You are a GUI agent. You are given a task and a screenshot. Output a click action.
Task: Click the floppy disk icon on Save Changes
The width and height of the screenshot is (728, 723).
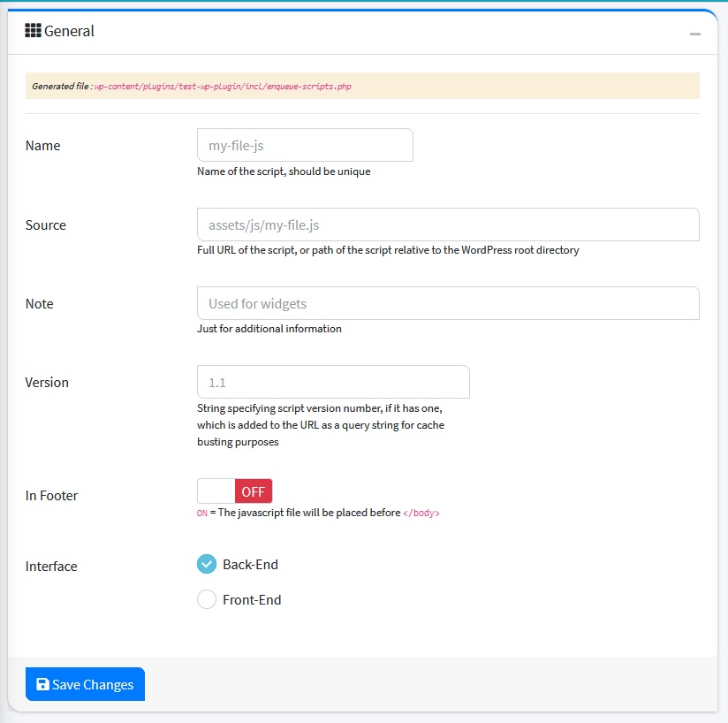coord(42,684)
